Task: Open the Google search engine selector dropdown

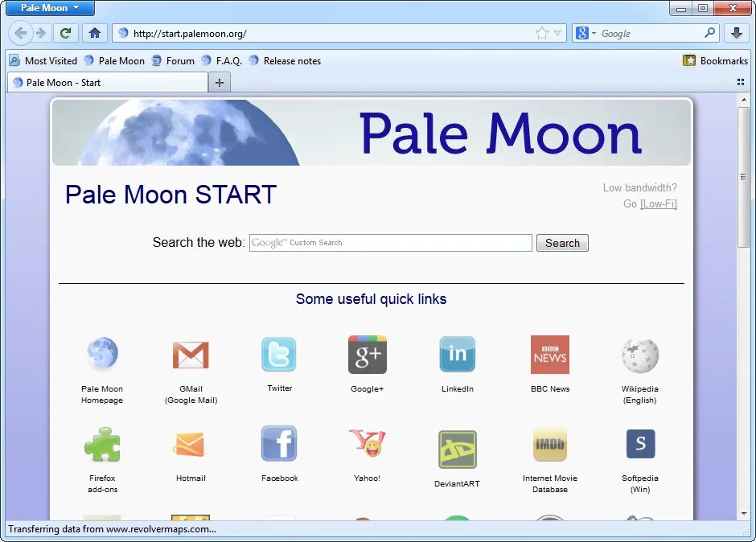Action: 585,33
